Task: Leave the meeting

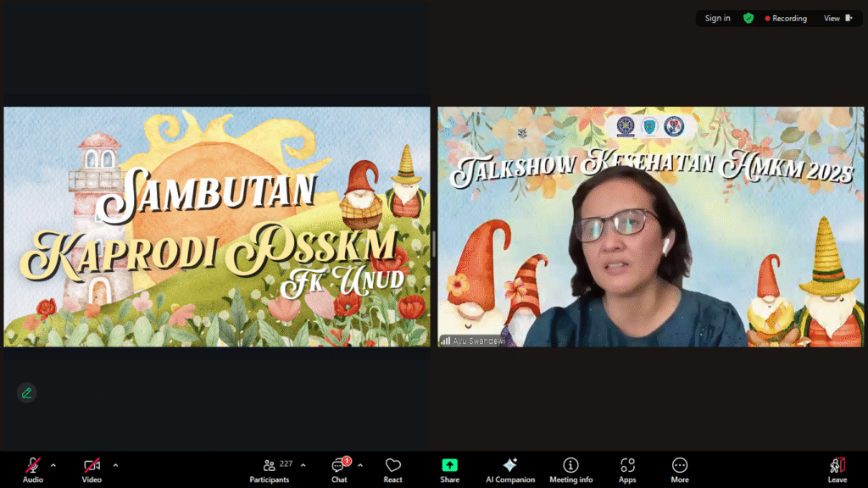Action: pos(837,469)
